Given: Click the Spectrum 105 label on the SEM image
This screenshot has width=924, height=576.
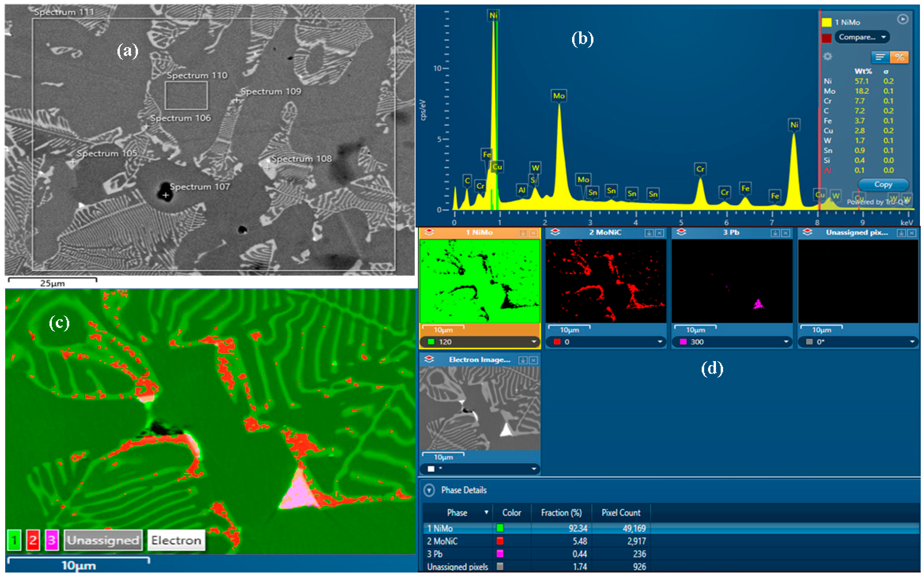Looking at the screenshot, I should [x=107, y=153].
